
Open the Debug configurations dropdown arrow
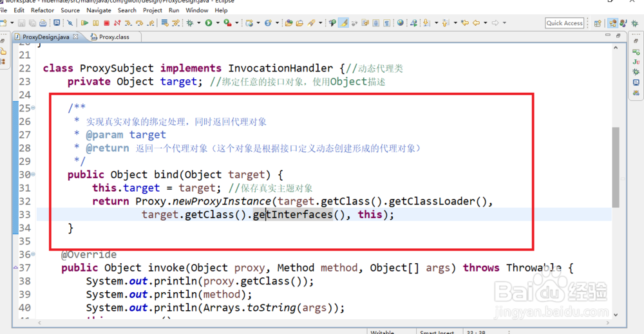click(199, 23)
